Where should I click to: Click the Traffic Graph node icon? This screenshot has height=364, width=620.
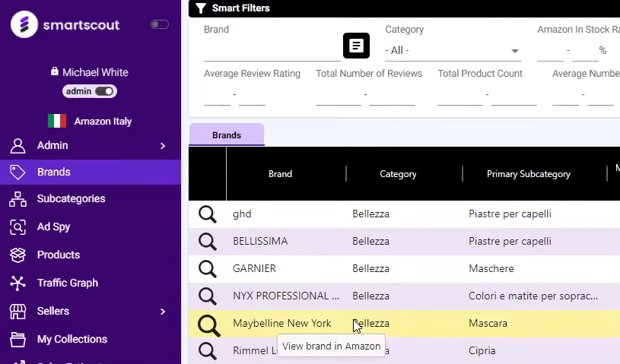(x=17, y=283)
